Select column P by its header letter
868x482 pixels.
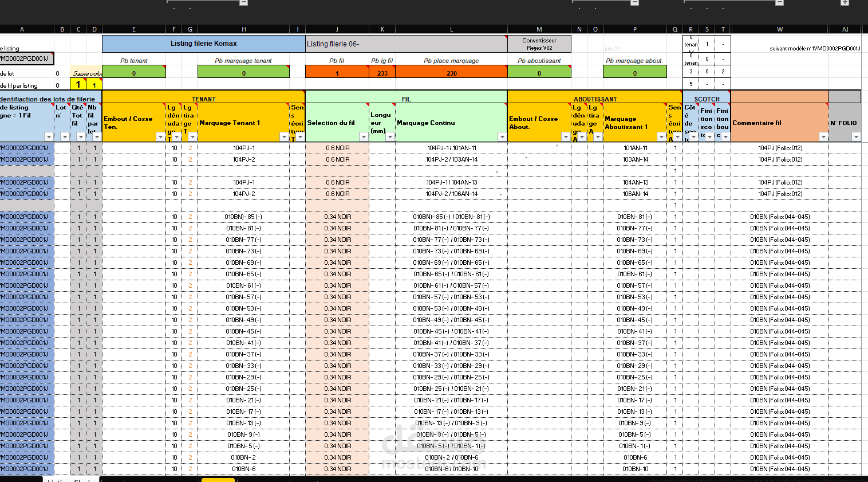click(x=635, y=29)
